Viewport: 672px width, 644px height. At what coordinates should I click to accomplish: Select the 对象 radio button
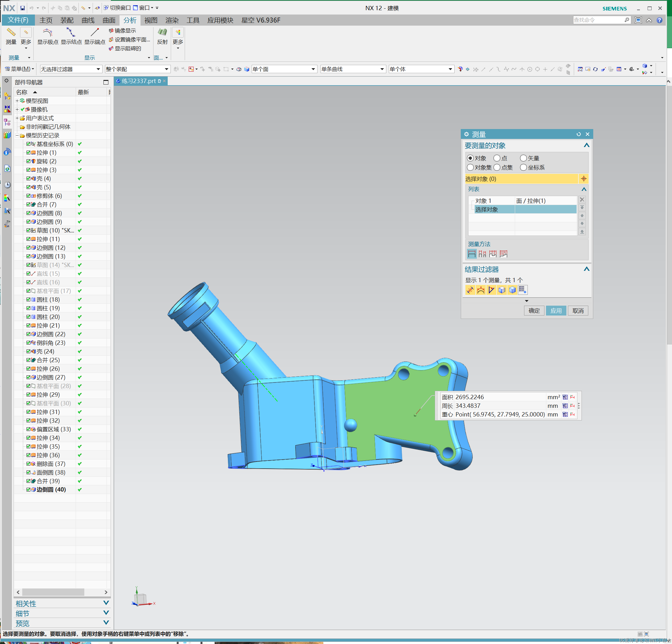coord(470,158)
